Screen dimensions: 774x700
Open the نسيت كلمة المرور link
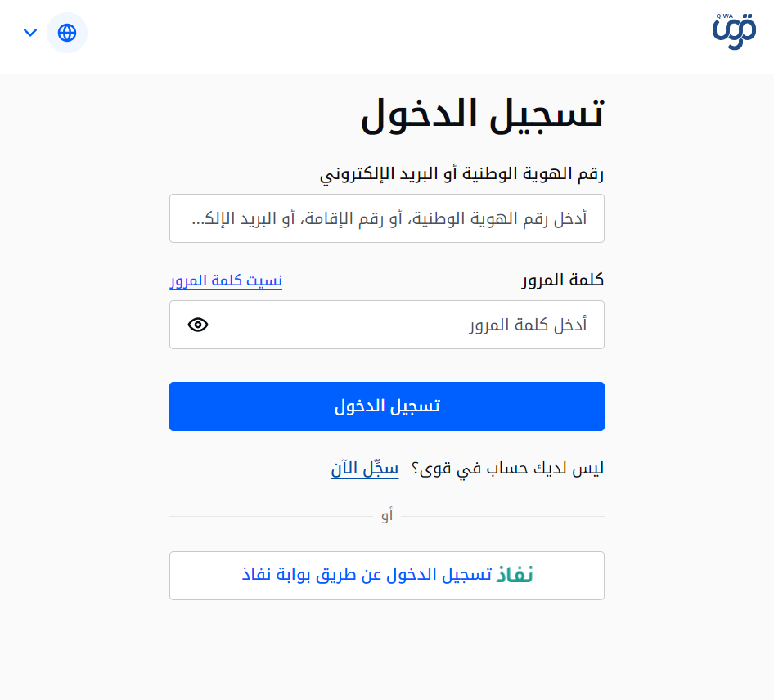click(x=226, y=280)
